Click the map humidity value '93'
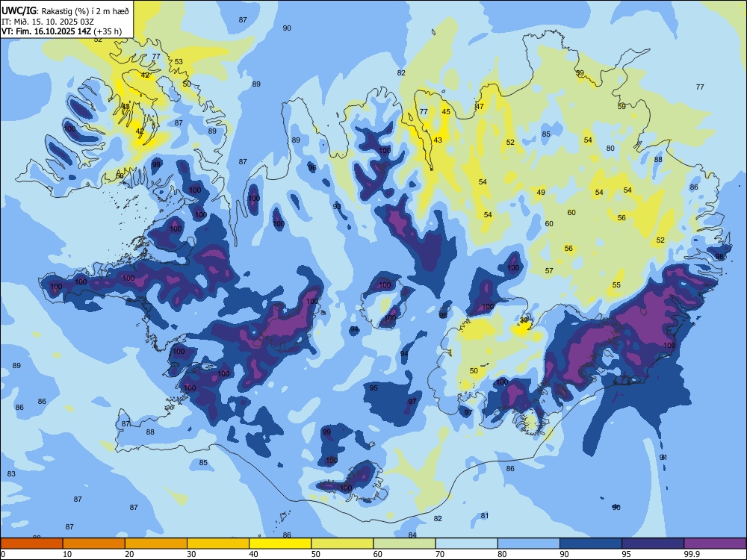This screenshot has width=747, height=560. (337, 206)
